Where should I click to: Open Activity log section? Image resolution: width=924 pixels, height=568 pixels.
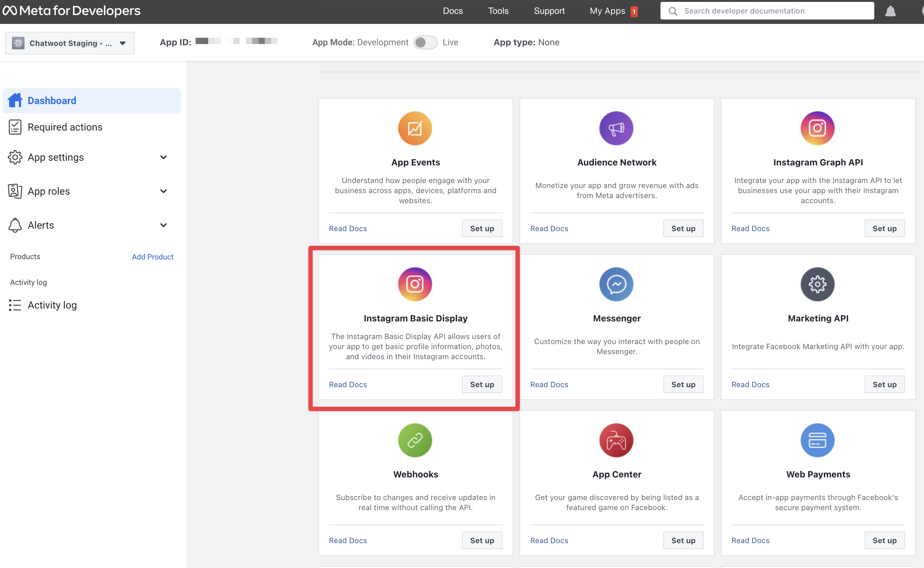point(52,304)
